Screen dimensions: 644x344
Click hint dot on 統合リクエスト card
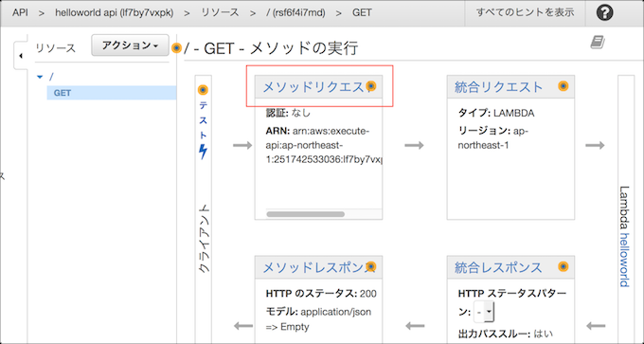coord(563,85)
